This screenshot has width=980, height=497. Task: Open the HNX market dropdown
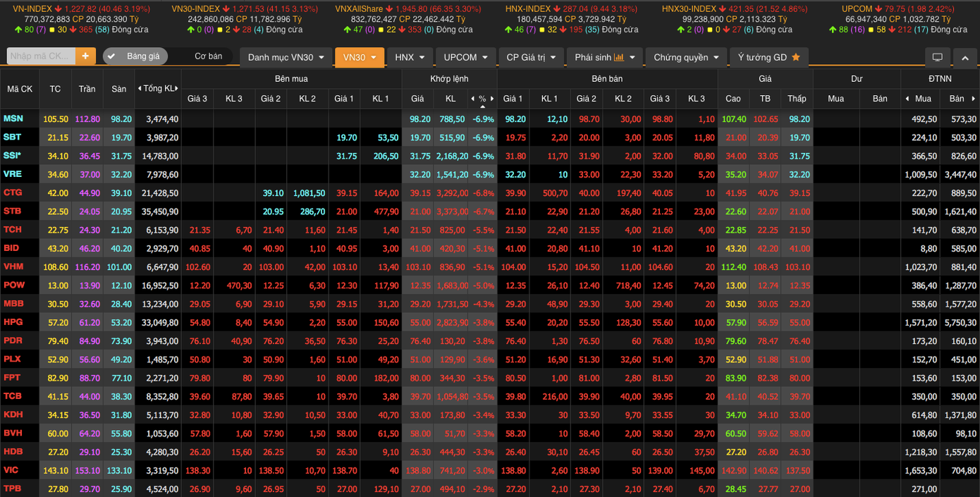409,57
